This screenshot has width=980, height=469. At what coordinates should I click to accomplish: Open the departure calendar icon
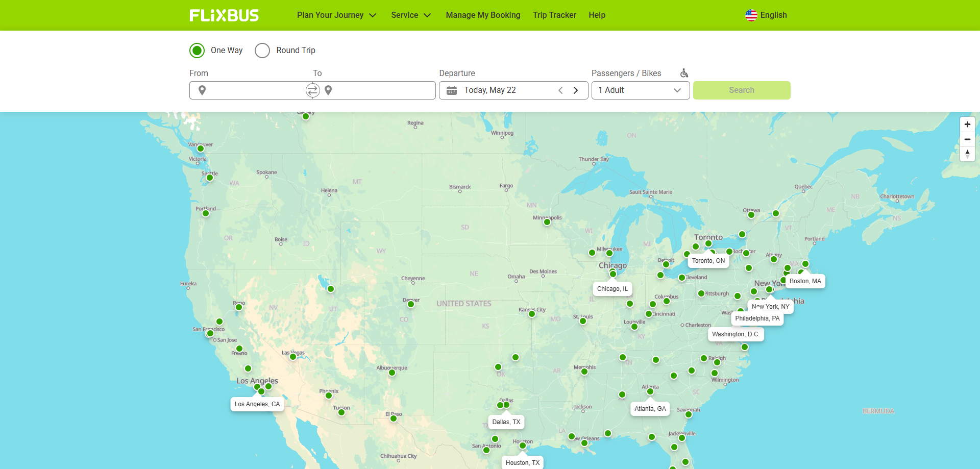[452, 90]
